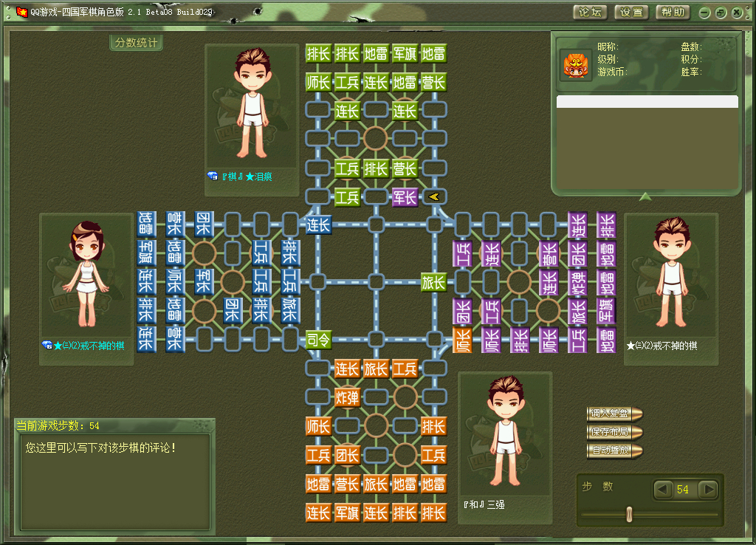
Task: Select the purple 军旗 flag piece
Action: click(607, 311)
